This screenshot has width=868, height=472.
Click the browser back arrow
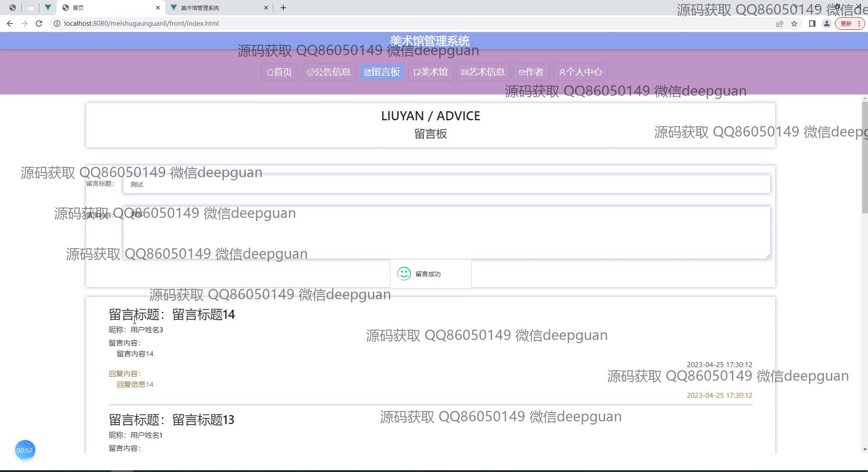[10, 24]
